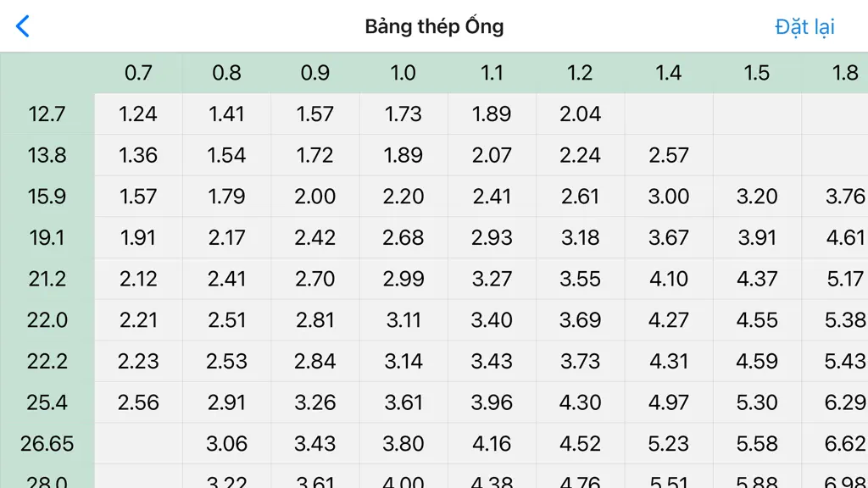Click the cell with value 5.58
Viewport: 868px width, 488px height.
pos(757,444)
